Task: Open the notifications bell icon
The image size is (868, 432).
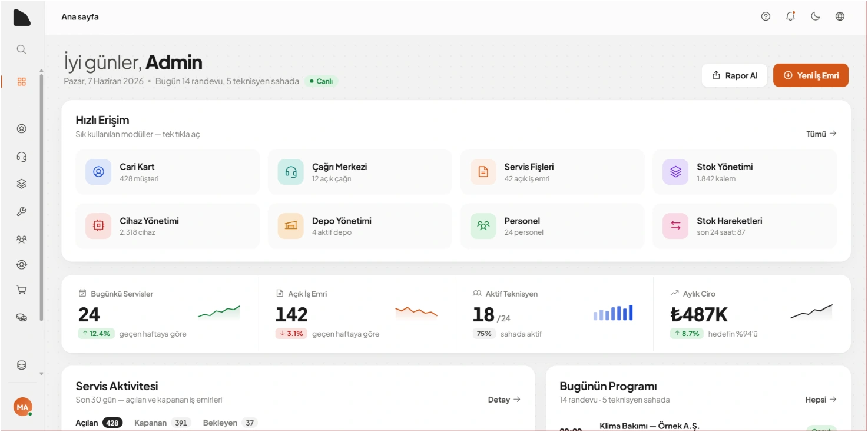Action: click(x=790, y=16)
